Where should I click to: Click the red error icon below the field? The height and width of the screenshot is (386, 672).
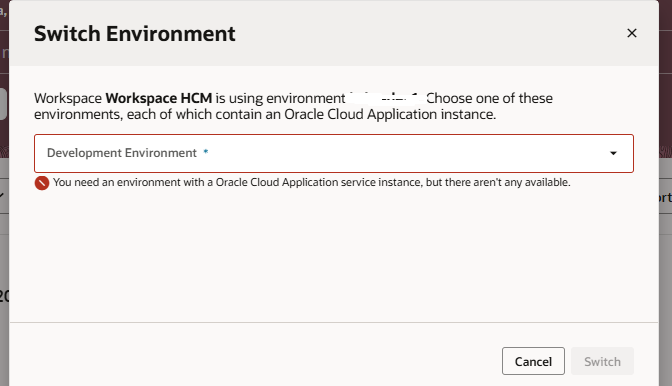click(42, 183)
